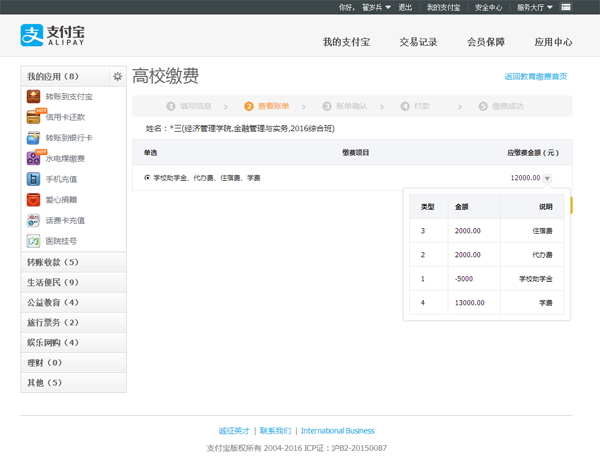600x472 pixels.
Task: Collapse the 我的应用 (8) section
Action: point(65,77)
